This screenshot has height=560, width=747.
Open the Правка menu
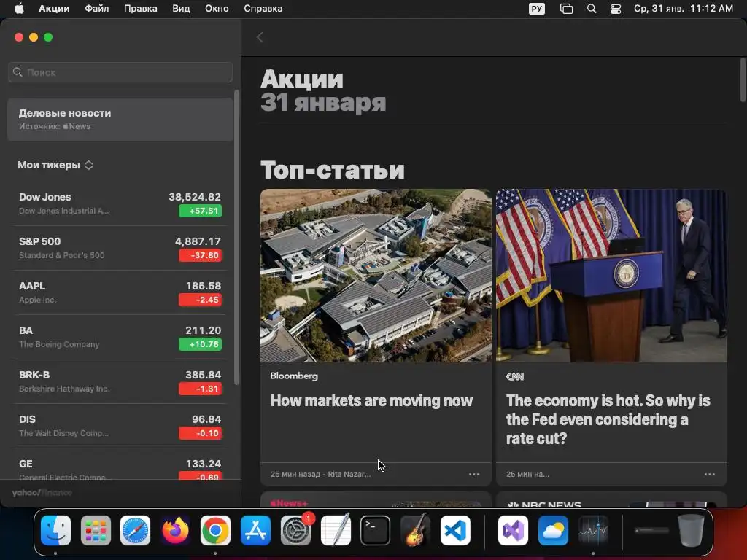[x=141, y=9]
